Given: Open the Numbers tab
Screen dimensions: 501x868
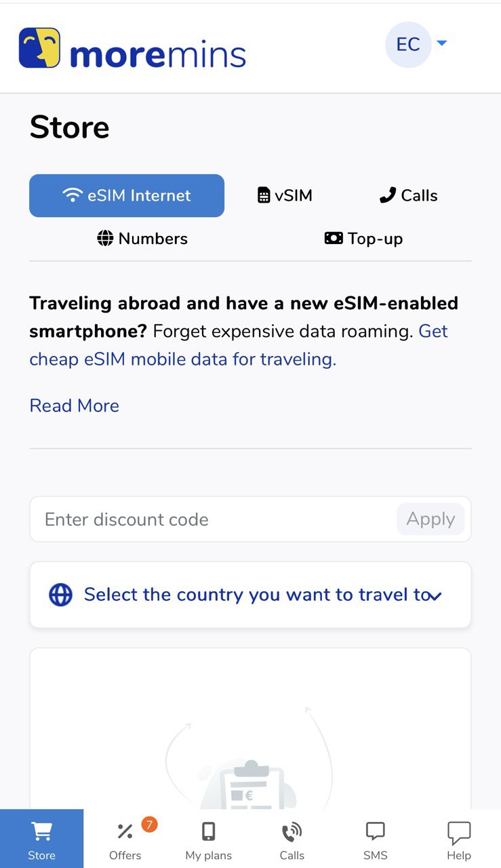Looking at the screenshot, I should [x=142, y=239].
